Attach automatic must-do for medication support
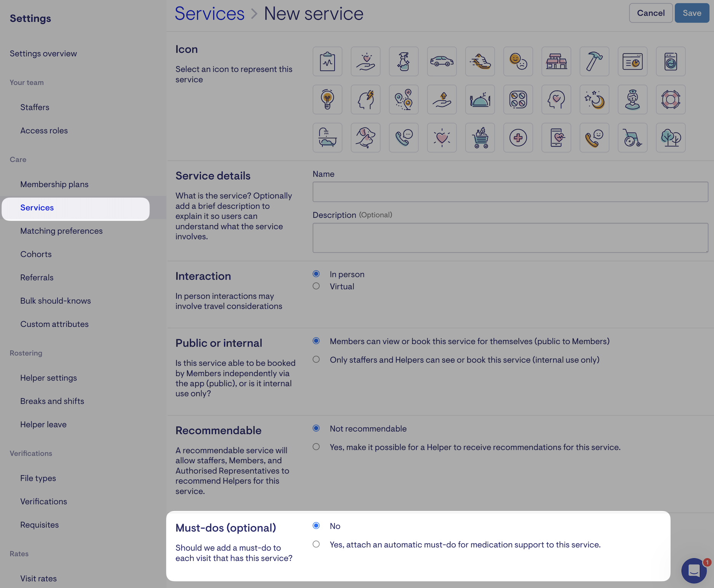The height and width of the screenshot is (588, 714). [x=316, y=544]
